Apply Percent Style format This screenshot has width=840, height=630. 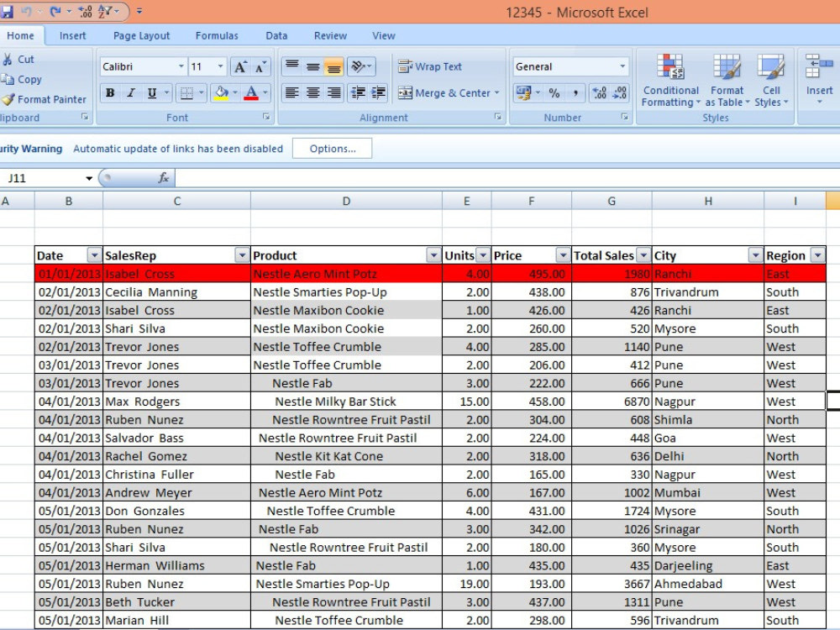click(554, 92)
